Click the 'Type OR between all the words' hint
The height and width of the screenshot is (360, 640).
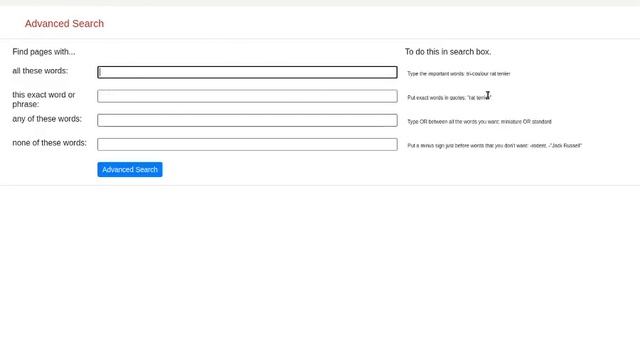coord(480,122)
